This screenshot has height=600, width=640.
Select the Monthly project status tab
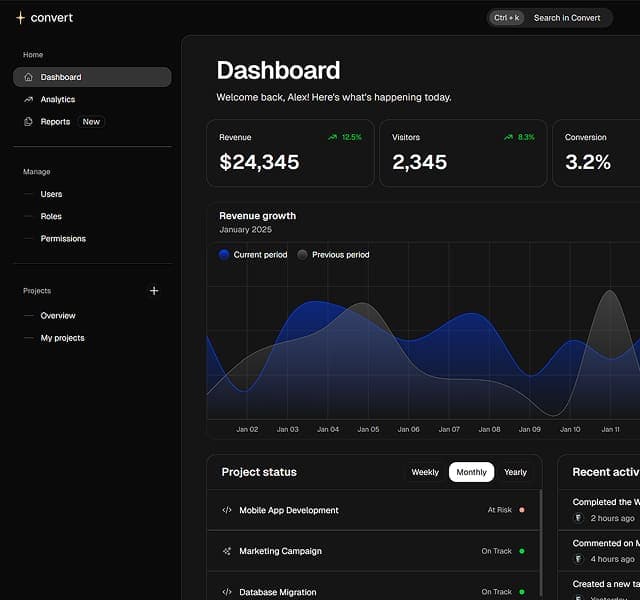(x=471, y=472)
